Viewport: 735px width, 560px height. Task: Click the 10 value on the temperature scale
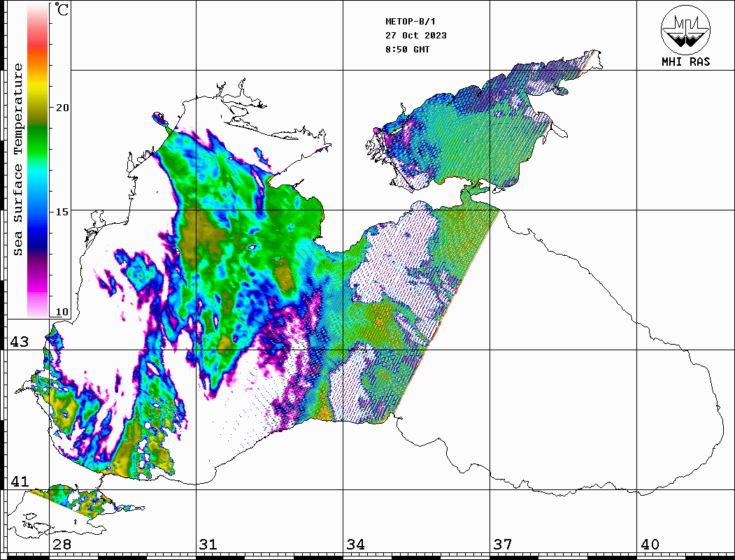click(62, 312)
